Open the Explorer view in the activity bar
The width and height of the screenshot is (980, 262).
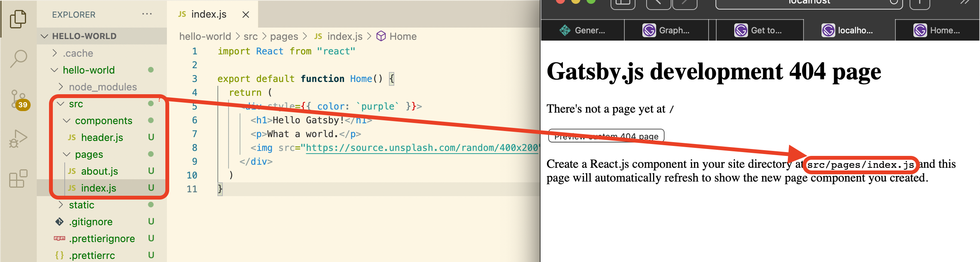click(18, 19)
